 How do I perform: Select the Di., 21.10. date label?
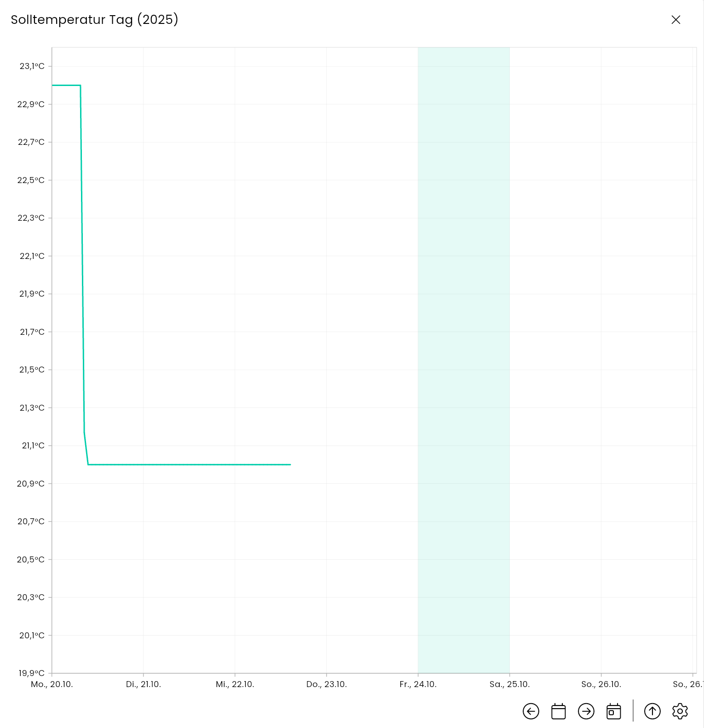click(144, 684)
